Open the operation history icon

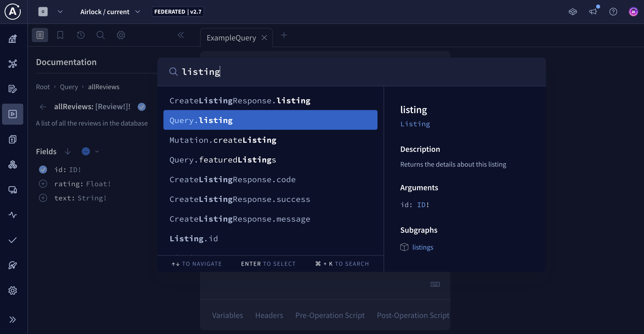(81, 35)
